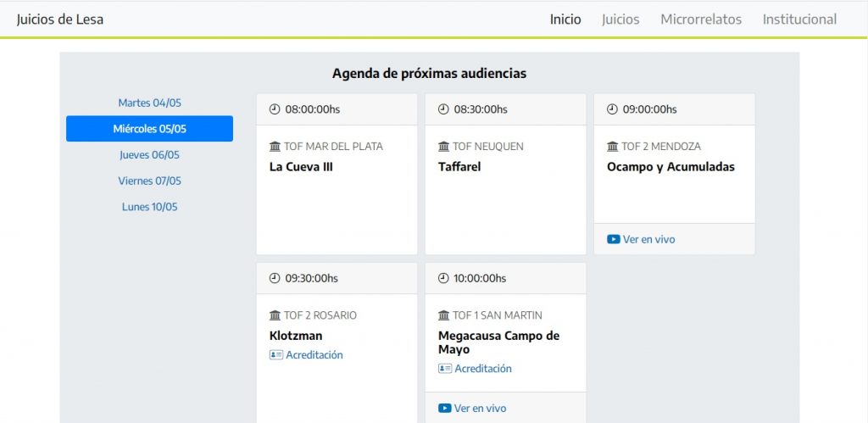The height and width of the screenshot is (423, 868).
Task: Click the Juicios de Lesa site title
Action: 60,19
